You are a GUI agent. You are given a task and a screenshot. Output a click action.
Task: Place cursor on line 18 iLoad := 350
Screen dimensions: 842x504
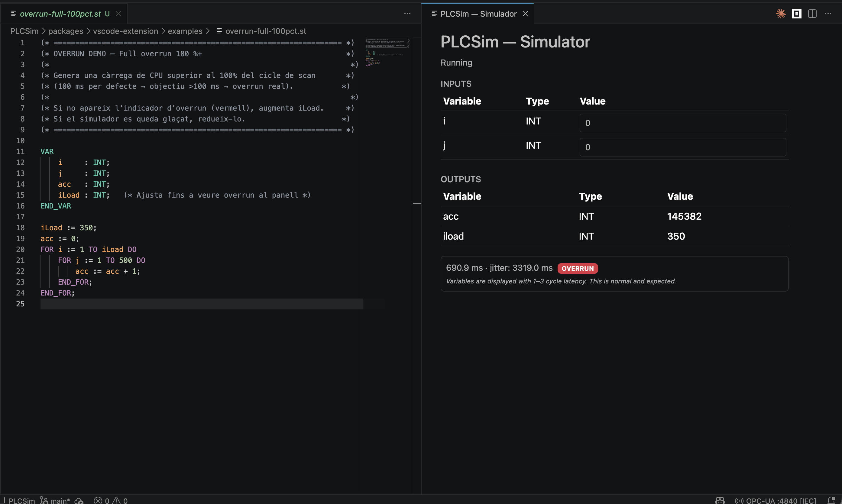click(x=69, y=228)
